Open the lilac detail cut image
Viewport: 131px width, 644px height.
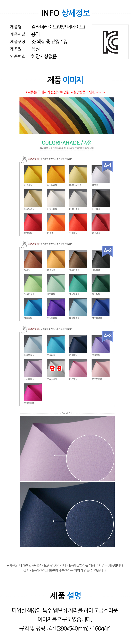click(67, 448)
